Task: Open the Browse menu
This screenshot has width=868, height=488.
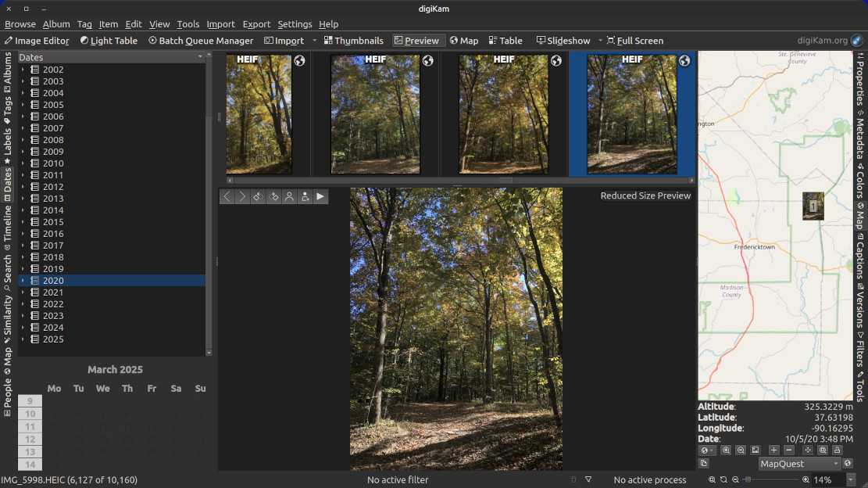Action: click(x=20, y=23)
